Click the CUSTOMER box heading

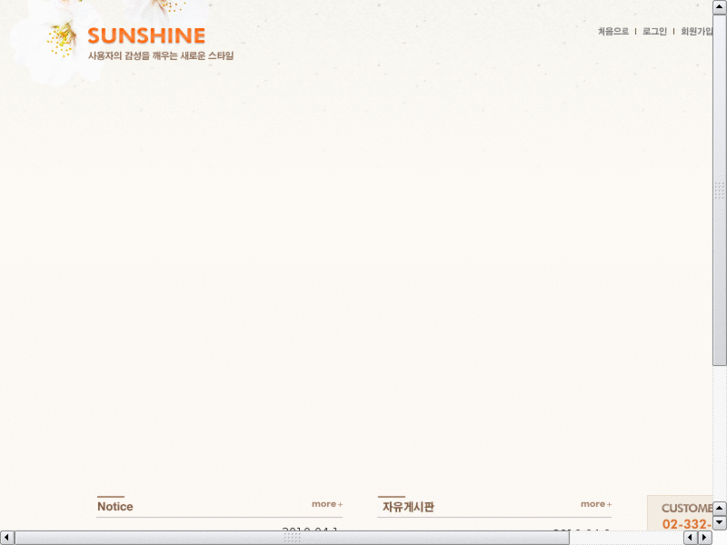(x=687, y=508)
